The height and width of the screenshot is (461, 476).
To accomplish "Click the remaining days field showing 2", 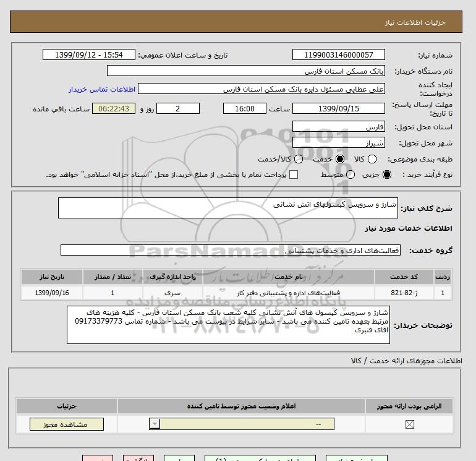I will 178,108.
